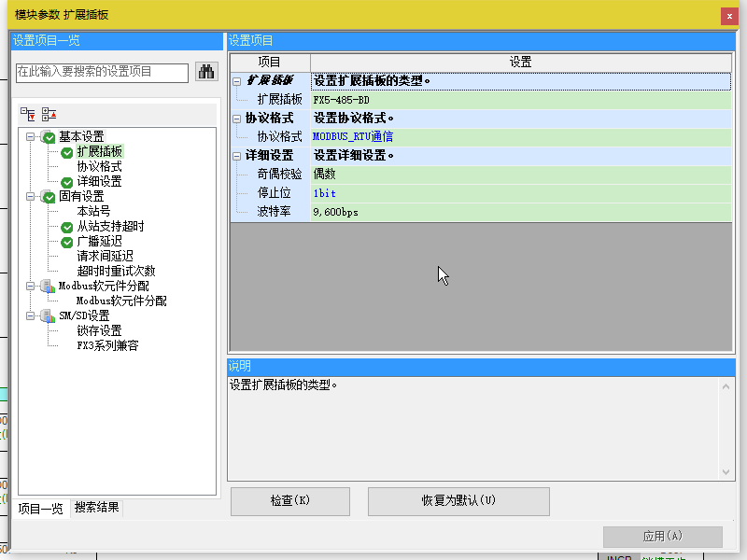Open the 奇偶校验 value 偶数
The image size is (747, 560).
click(x=521, y=175)
